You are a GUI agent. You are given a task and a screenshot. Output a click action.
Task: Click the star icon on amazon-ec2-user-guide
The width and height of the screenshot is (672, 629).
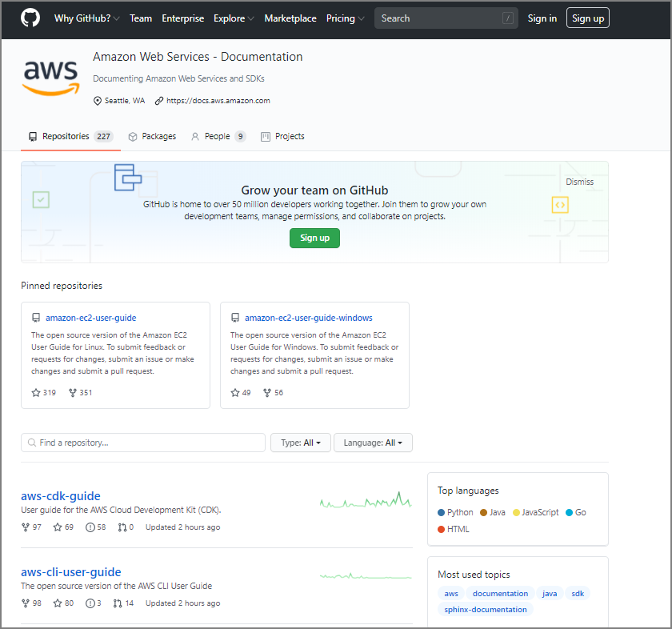tap(35, 393)
